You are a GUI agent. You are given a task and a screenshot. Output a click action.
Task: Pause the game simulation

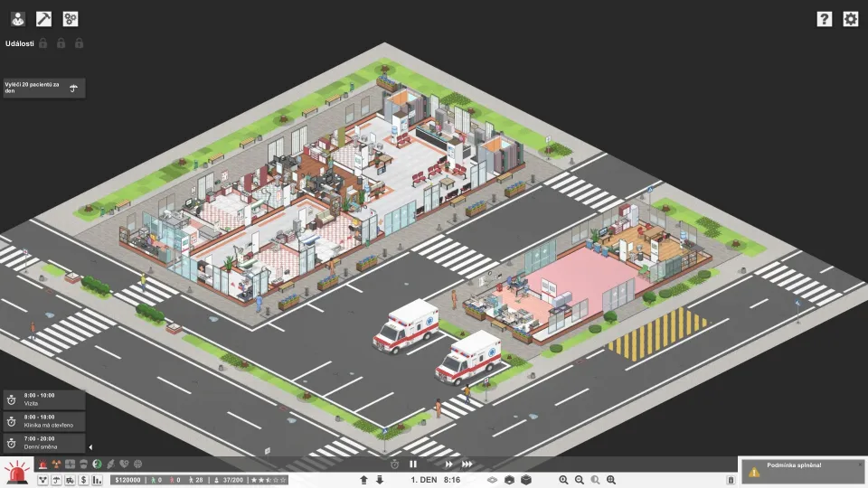tap(413, 464)
